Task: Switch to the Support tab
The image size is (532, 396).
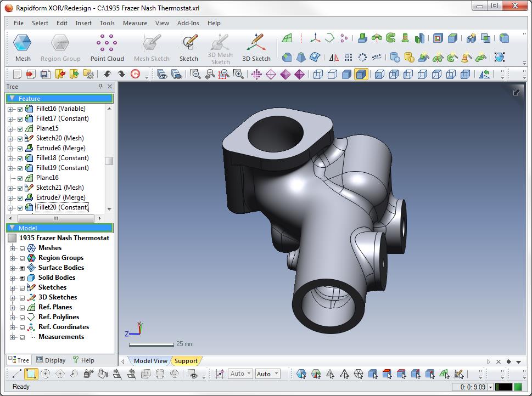Action: 186,361
